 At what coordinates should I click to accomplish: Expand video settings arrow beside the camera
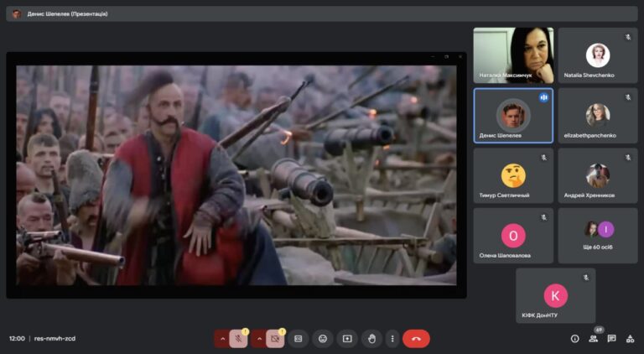coord(259,339)
